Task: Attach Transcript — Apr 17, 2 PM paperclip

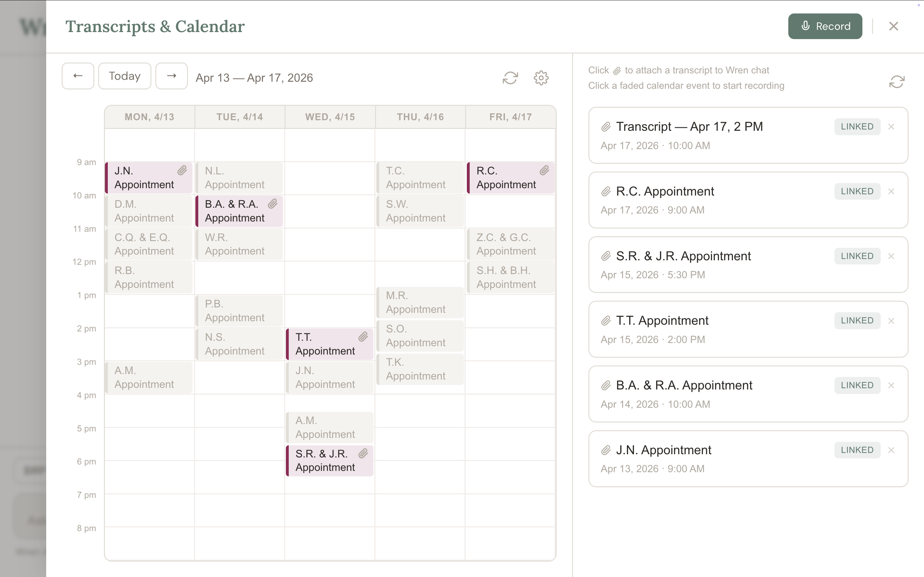Action: coord(606,127)
